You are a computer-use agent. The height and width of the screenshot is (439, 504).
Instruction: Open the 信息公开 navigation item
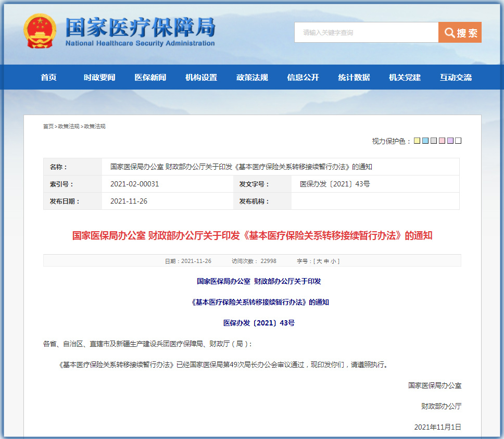[x=303, y=77]
